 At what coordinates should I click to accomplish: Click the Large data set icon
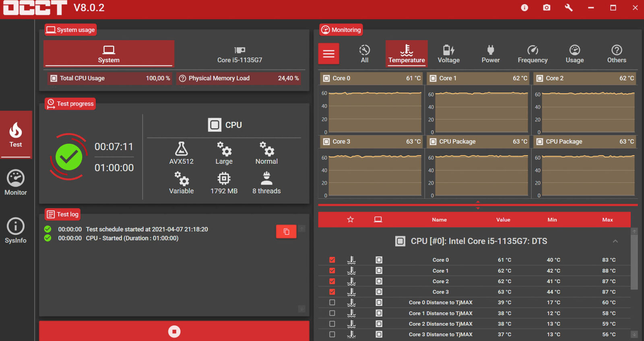click(224, 149)
